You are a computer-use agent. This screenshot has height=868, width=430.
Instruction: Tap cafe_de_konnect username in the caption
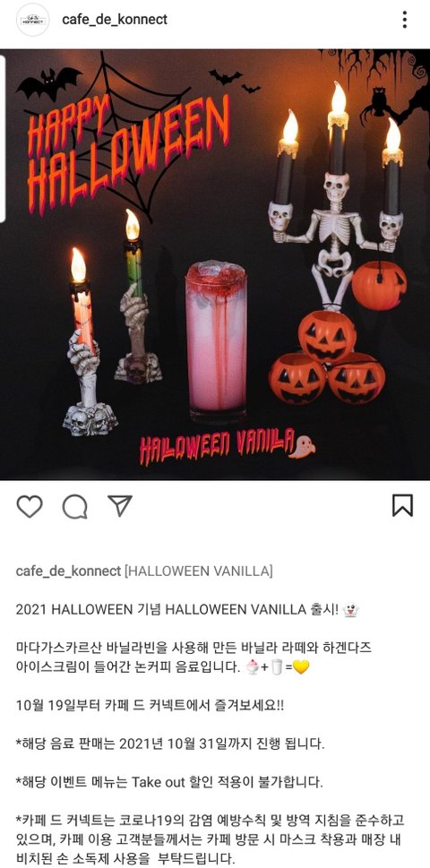(69, 571)
